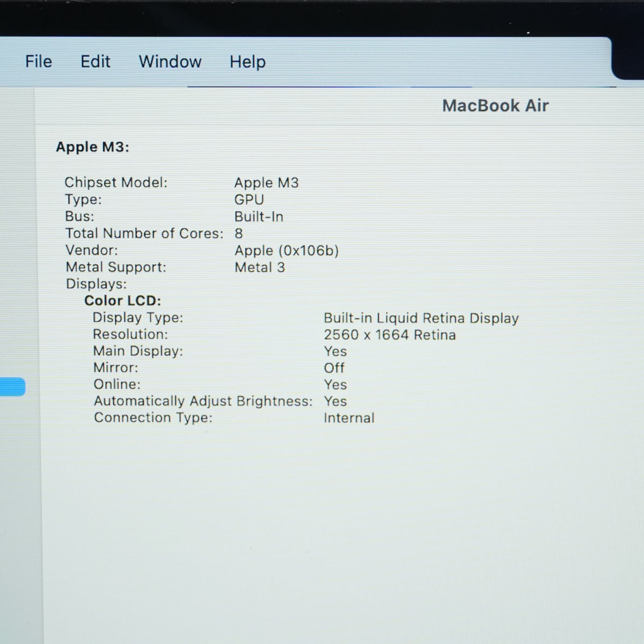Viewport: 644px width, 644px height.
Task: Click the 'Chipset Model:' label
Action: [116, 182]
